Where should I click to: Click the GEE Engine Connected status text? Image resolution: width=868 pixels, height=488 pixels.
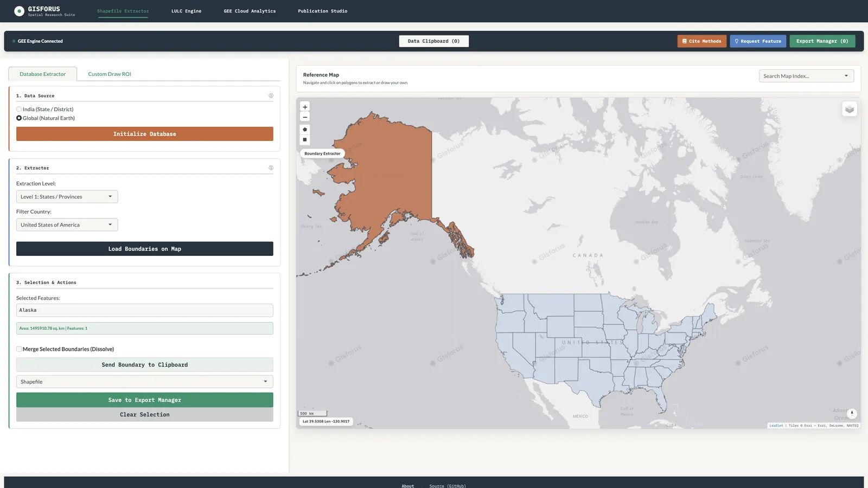[x=40, y=41]
